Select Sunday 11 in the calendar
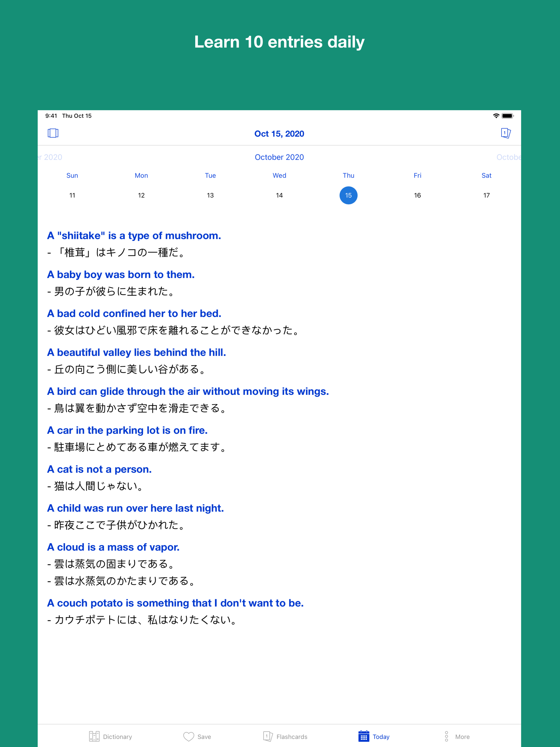The image size is (560, 747). 72,195
